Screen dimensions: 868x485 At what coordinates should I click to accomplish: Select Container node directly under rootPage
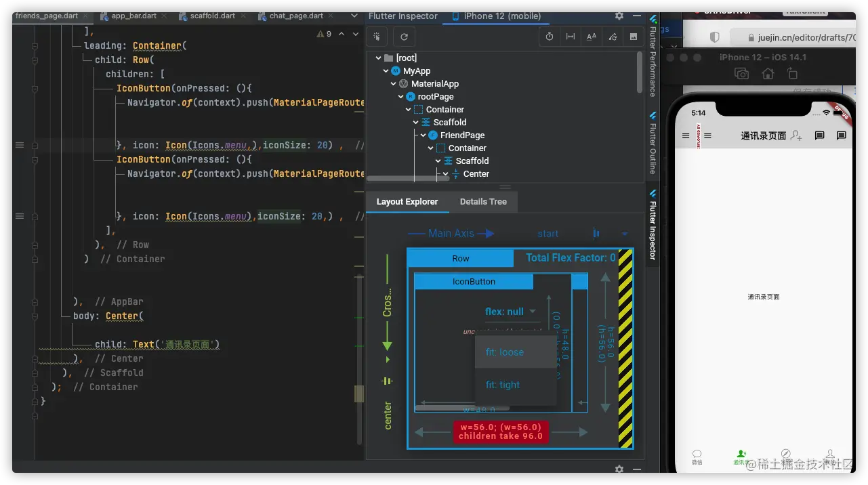tap(445, 110)
